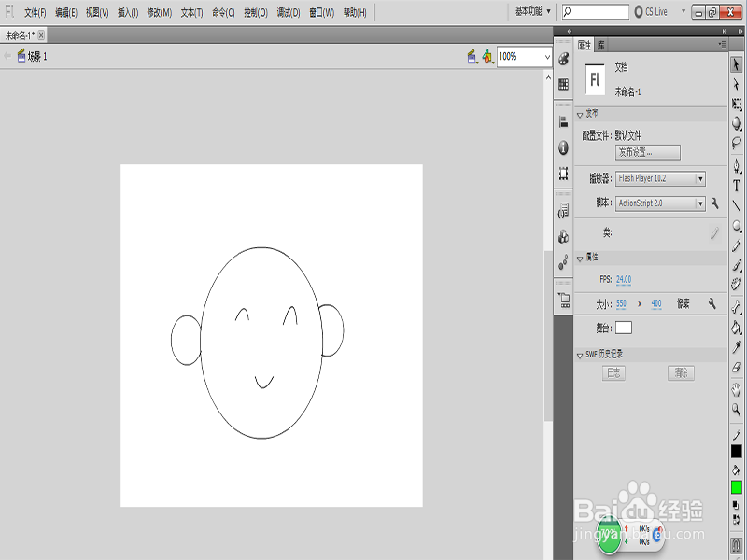
Task: Open the ActionScript 2.0 script dropdown
Action: tap(660, 203)
